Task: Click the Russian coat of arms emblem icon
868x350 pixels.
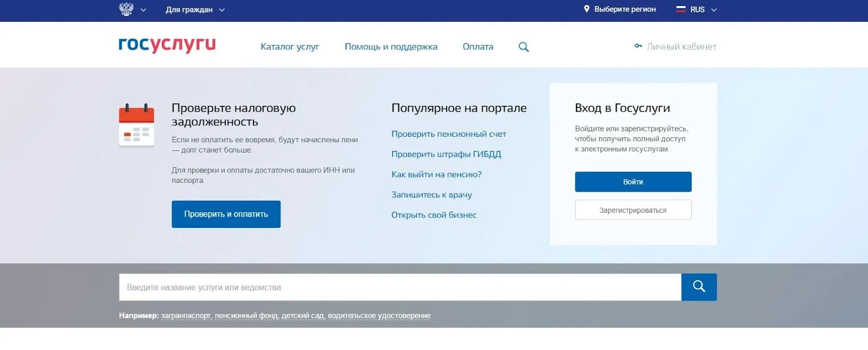Action: tap(126, 9)
